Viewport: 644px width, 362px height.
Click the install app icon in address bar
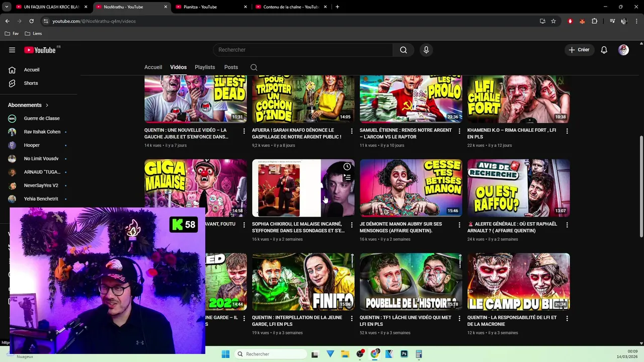click(542, 21)
